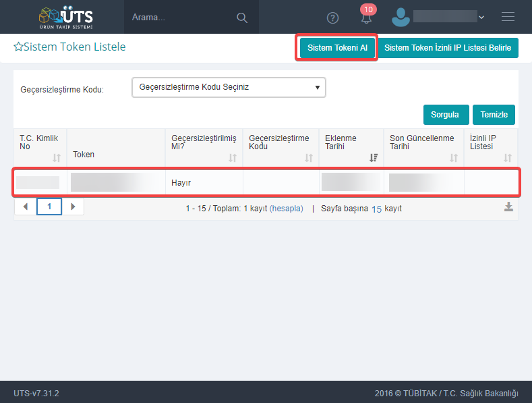Screen dimensions: 532x403
Task: Click the hesapla link
Action: 287,209
